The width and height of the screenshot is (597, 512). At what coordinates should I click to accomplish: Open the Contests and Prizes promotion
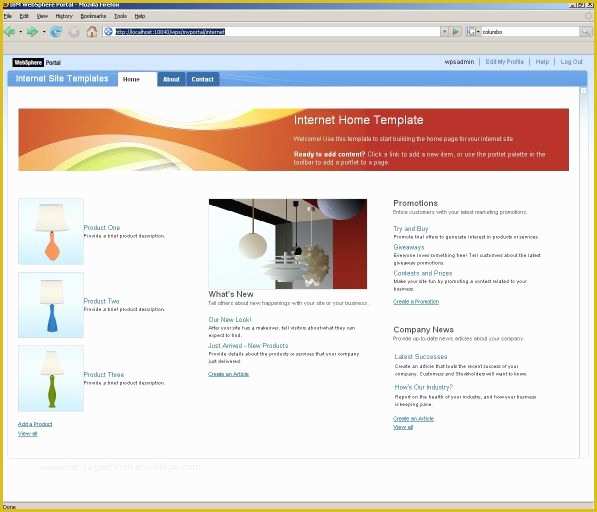(423, 273)
